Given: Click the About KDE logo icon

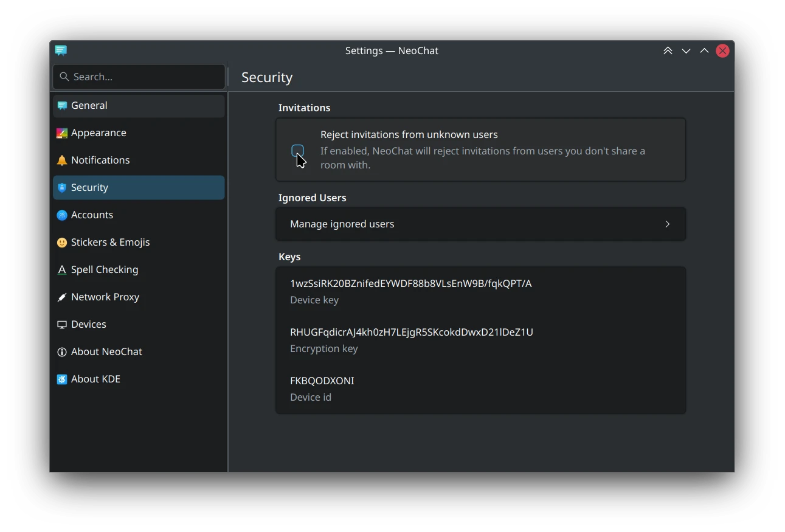Looking at the screenshot, I should click(x=61, y=379).
